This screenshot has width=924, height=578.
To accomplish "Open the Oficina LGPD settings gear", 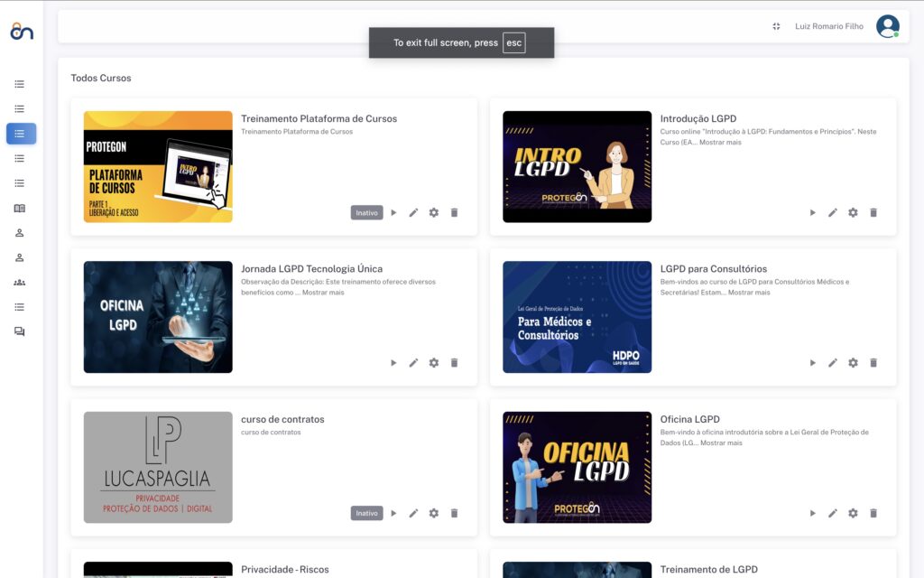I will coord(853,513).
